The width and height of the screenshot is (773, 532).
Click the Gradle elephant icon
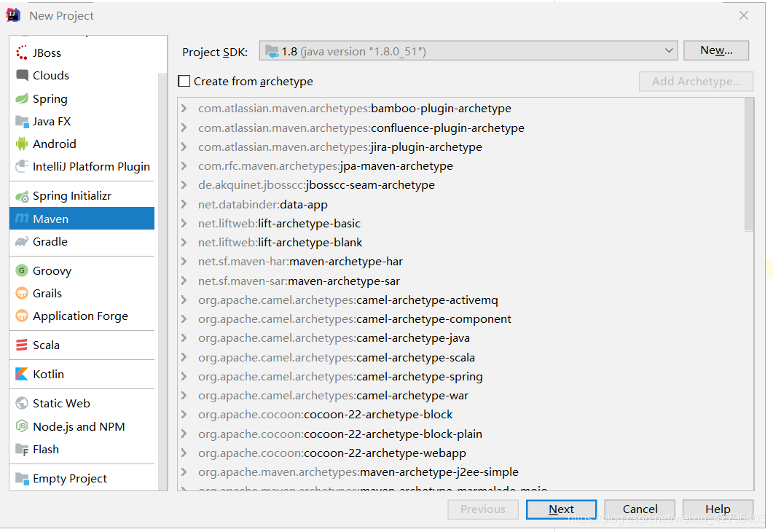(22, 242)
